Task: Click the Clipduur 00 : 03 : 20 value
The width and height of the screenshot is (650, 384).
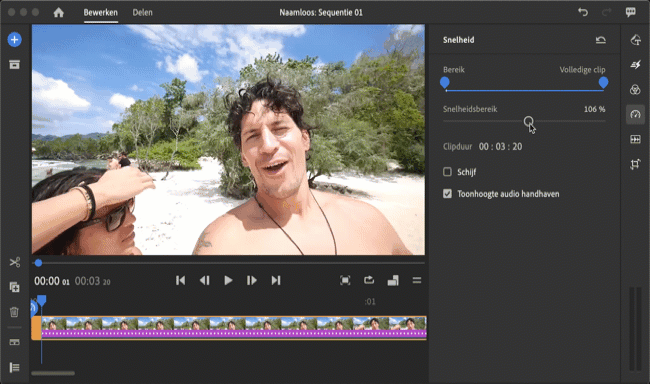Action: pos(500,146)
